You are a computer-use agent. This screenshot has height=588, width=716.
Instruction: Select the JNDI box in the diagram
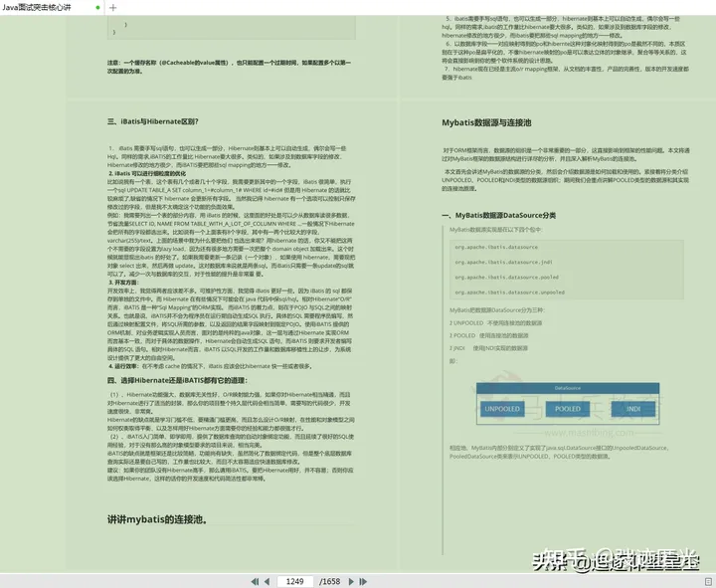click(633, 409)
